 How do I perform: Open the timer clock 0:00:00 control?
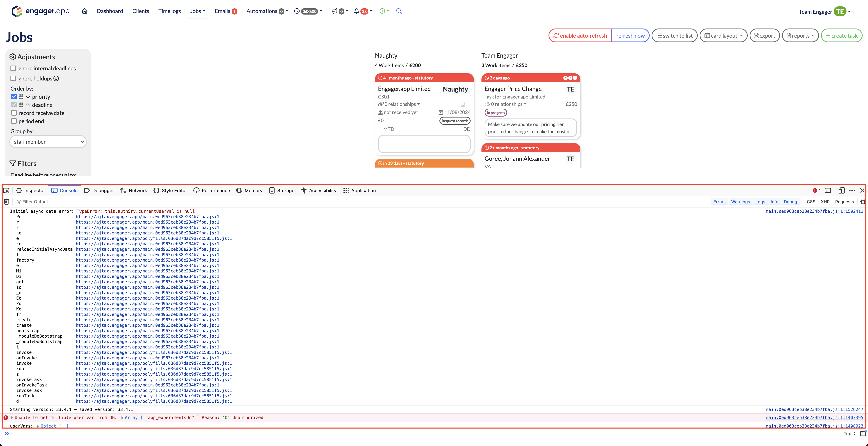[x=308, y=11]
